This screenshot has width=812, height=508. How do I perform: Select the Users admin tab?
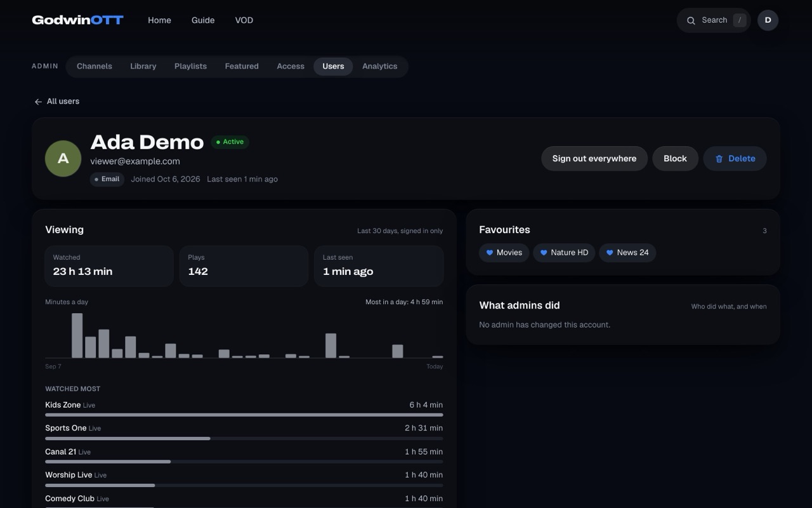333,66
